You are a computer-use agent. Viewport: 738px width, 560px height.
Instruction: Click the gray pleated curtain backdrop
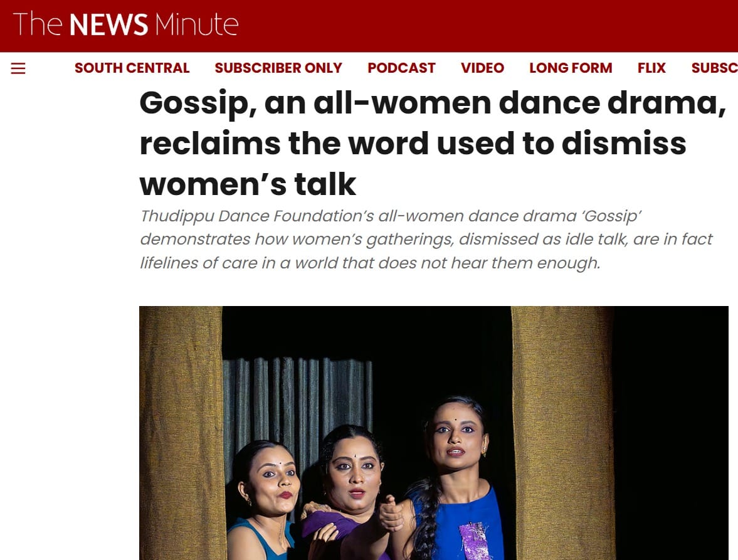point(295,395)
